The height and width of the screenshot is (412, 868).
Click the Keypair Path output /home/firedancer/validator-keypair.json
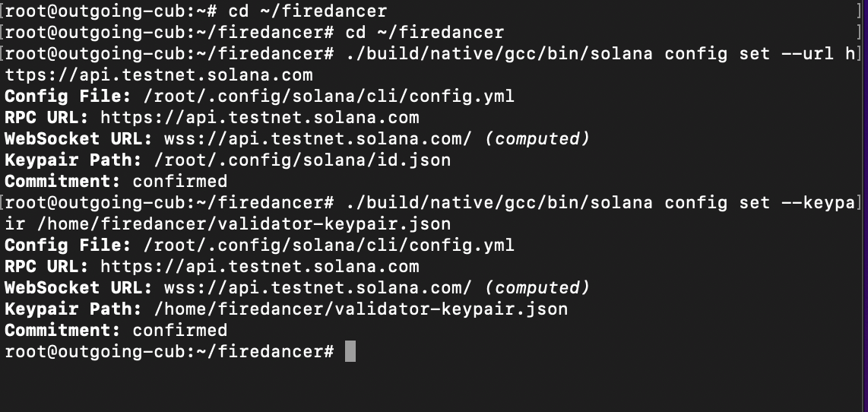[361, 309]
